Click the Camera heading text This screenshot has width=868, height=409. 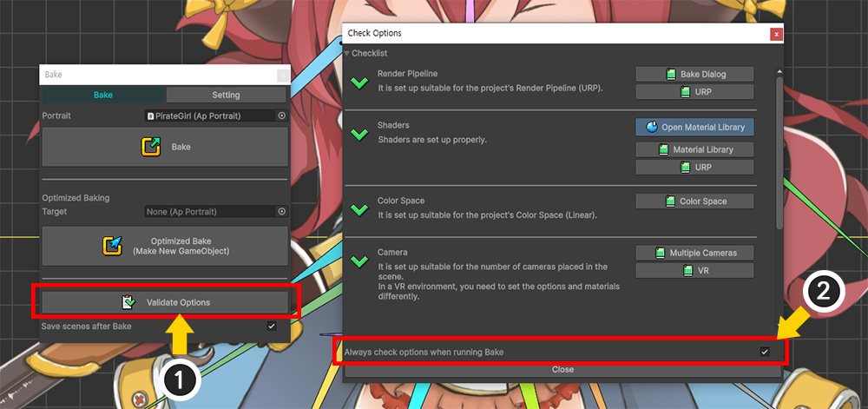click(392, 253)
